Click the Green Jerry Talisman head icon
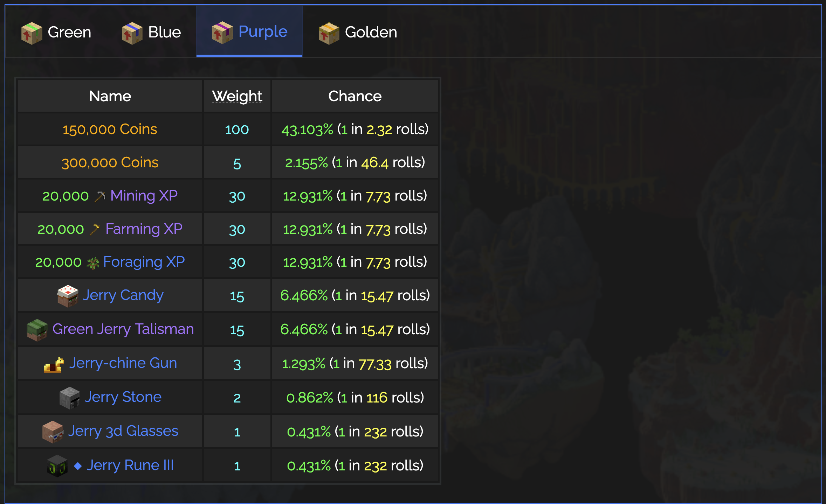The image size is (826, 504). click(x=37, y=330)
